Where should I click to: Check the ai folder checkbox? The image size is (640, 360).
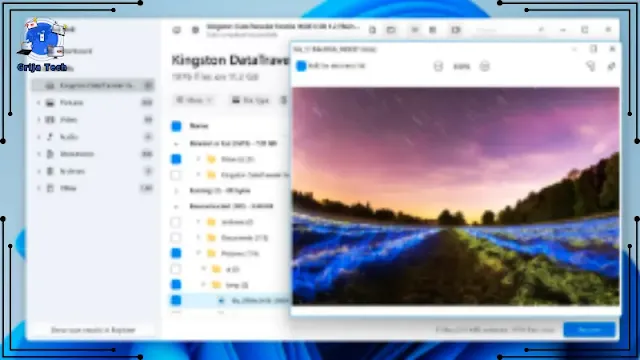click(x=176, y=269)
